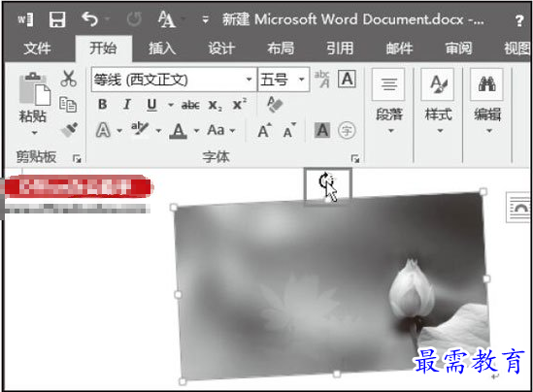This screenshot has height=392, width=533.
Task: Toggle bold formatting
Action: [x=102, y=104]
